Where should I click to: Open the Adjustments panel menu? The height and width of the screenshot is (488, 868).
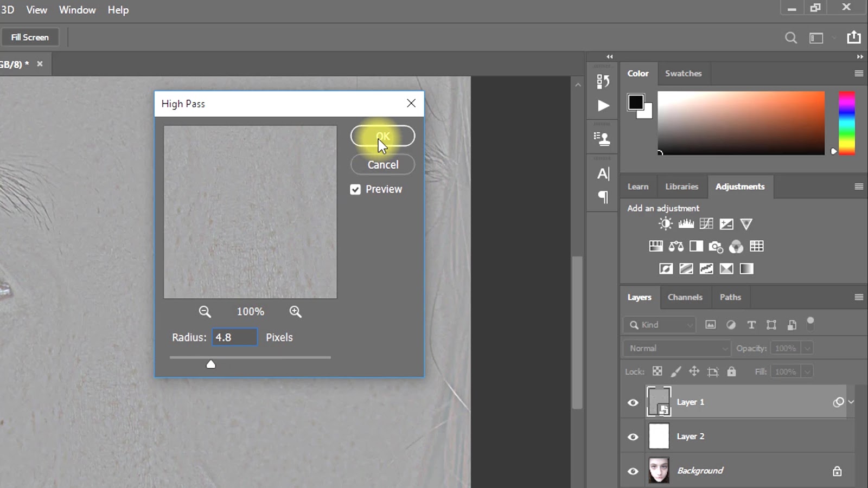coord(859,187)
